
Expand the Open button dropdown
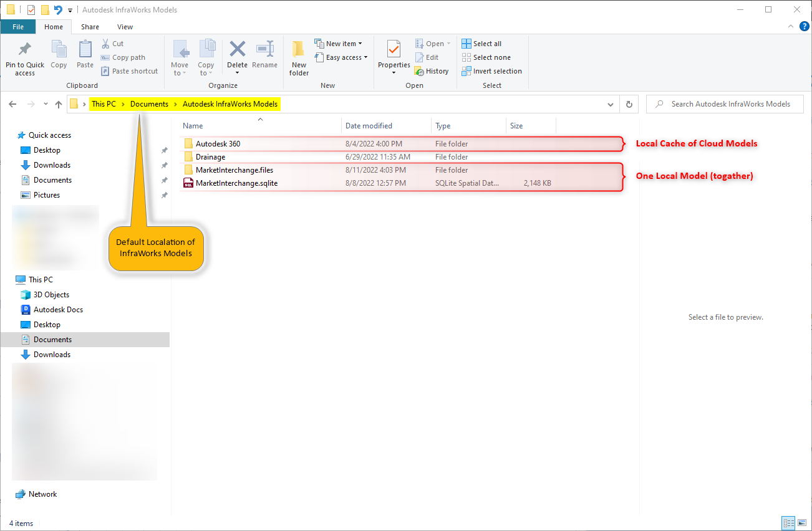(x=448, y=44)
